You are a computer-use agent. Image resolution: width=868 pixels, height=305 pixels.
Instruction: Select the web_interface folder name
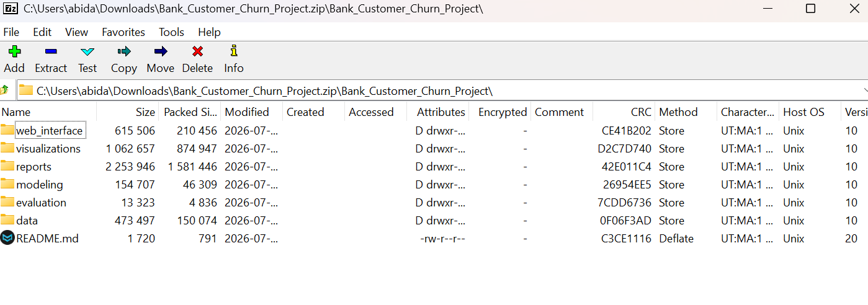pos(49,131)
